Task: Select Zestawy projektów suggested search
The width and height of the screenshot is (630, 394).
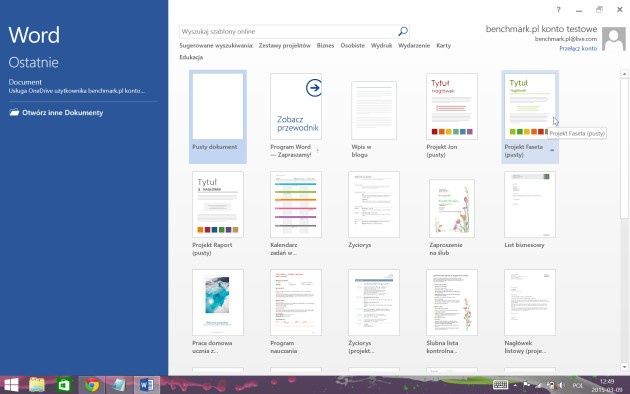Action: coord(284,46)
